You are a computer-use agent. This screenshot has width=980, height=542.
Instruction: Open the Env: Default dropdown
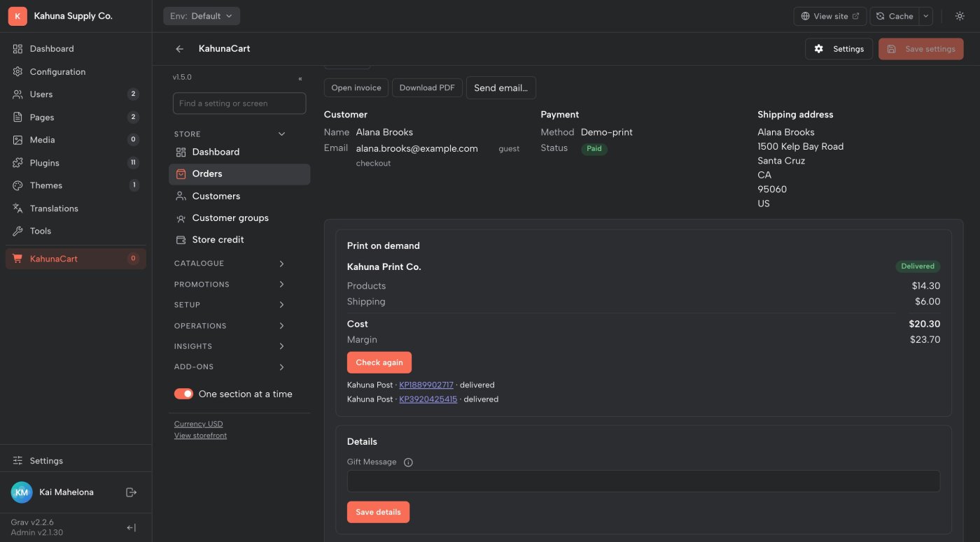click(x=202, y=16)
